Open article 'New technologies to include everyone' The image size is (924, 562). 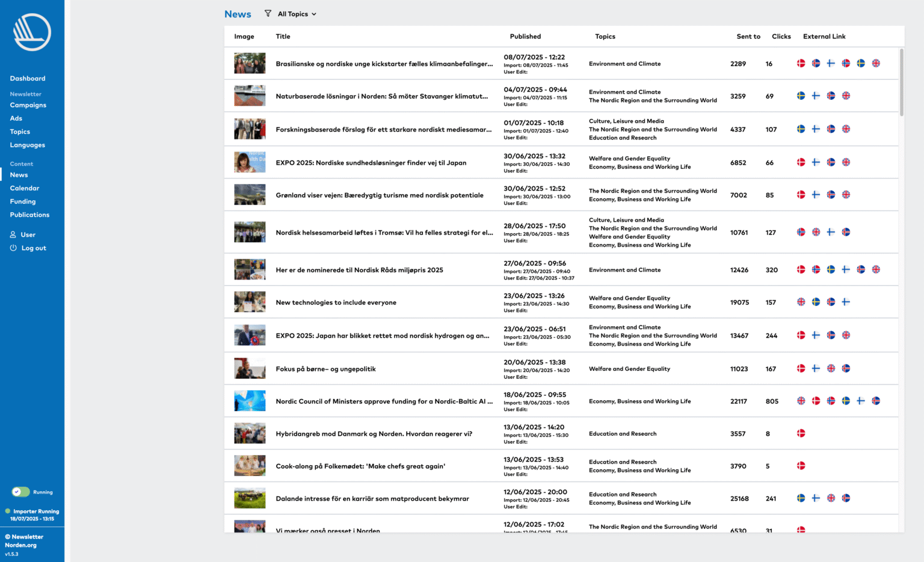point(336,302)
